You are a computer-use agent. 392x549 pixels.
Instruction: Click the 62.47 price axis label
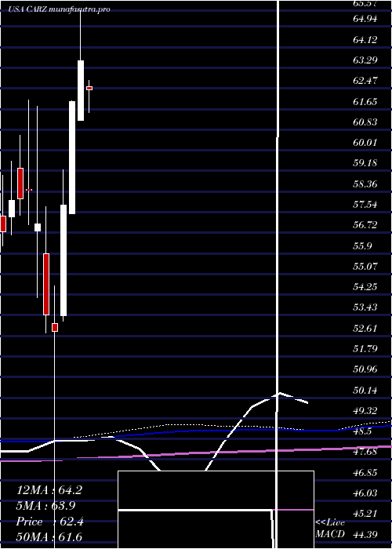(x=365, y=81)
